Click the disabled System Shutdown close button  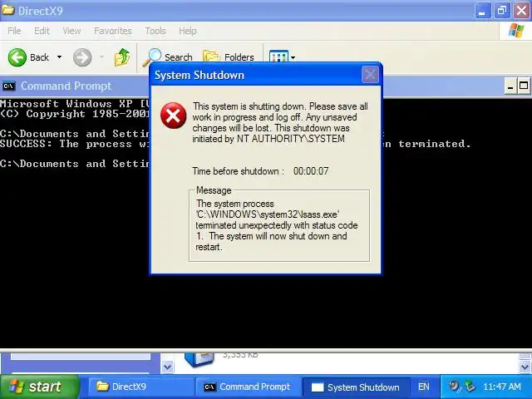[370, 74]
